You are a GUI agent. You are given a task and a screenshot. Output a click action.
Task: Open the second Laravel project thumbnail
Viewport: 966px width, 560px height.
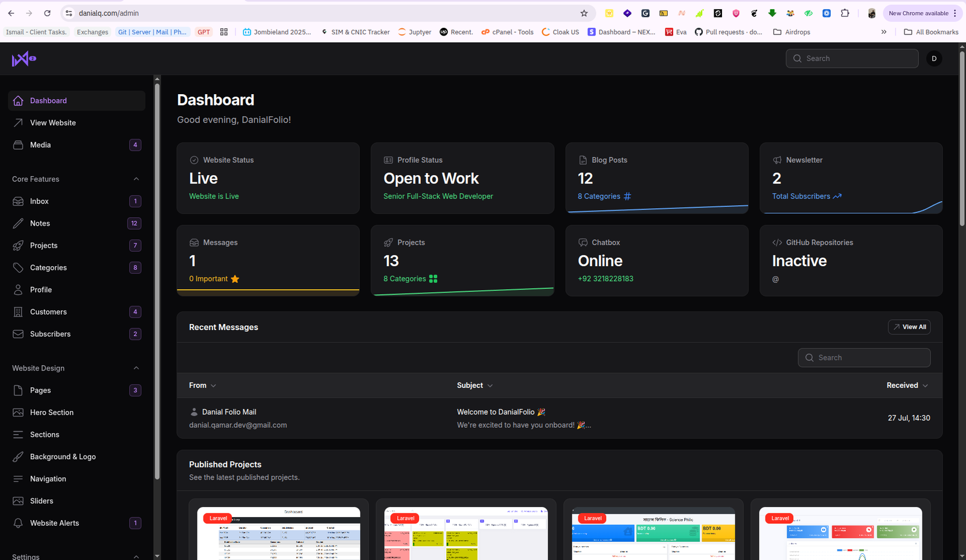466,533
